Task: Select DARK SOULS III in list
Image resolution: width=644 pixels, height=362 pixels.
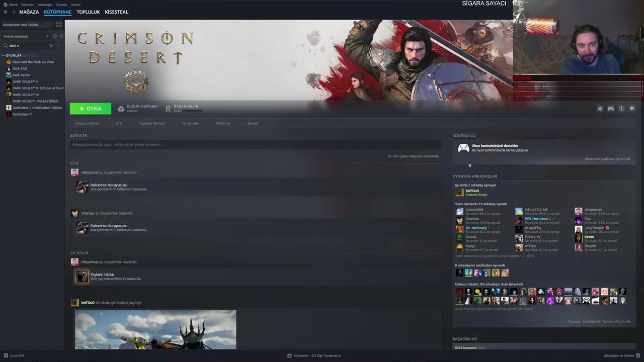Action: (x=26, y=95)
